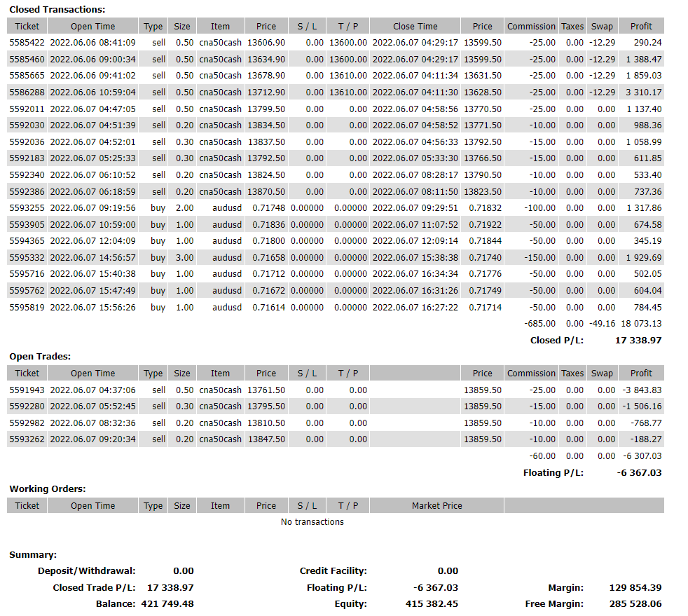This screenshot has height=616, width=688.
Task: Select open price 13870.50
Action: tap(266, 192)
